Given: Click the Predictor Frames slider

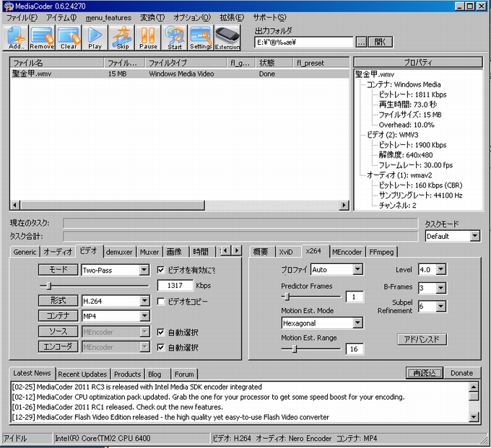Looking at the screenshot, I should tap(311, 297).
